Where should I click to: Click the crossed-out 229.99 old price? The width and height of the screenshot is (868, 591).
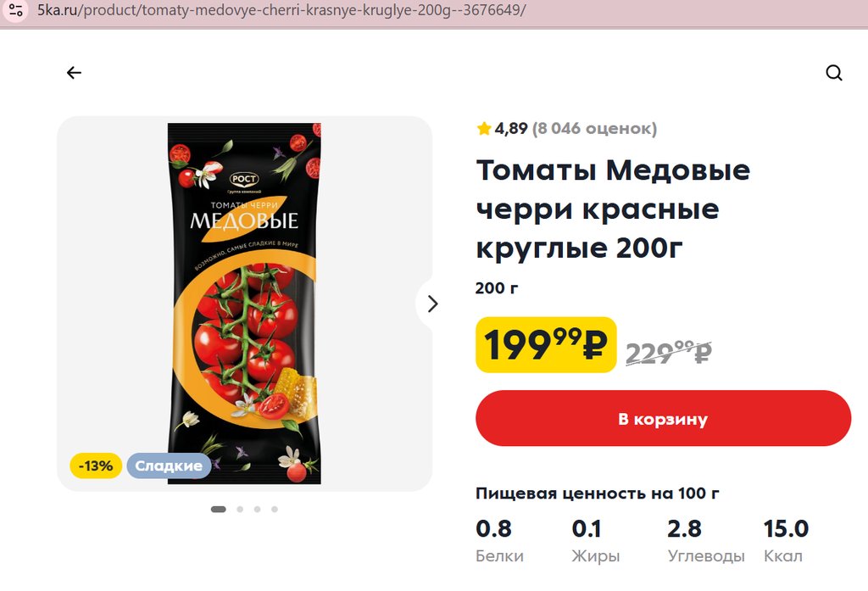click(x=669, y=353)
